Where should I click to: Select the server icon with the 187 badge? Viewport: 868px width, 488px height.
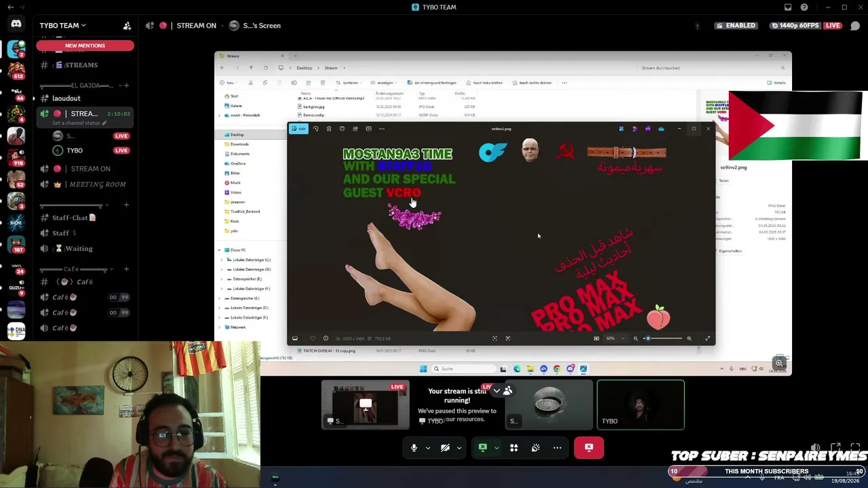[x=16, y=244]
